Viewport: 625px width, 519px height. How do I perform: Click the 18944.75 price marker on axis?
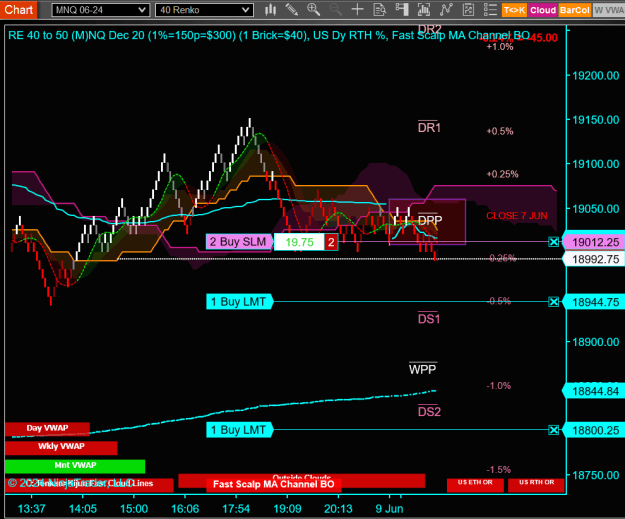[594, 302]
